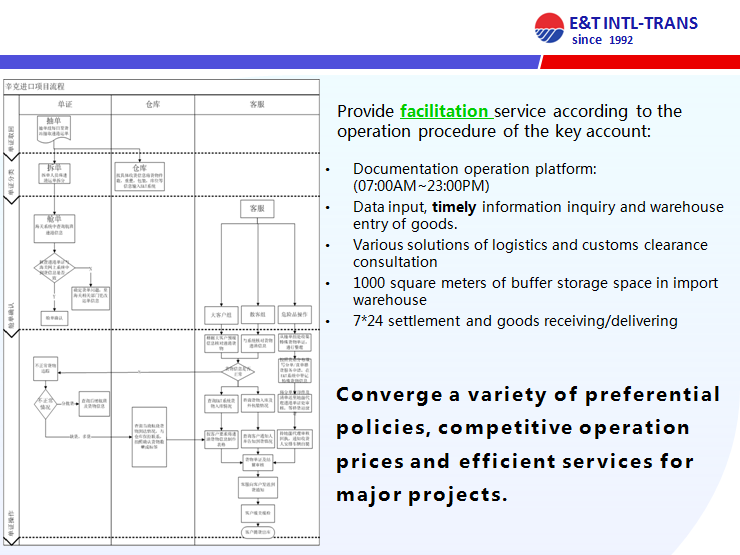Click the bold 'Converge a variety' paragraph
The height and width of the screenshot is (555, 740).
[x=527, y=444]
